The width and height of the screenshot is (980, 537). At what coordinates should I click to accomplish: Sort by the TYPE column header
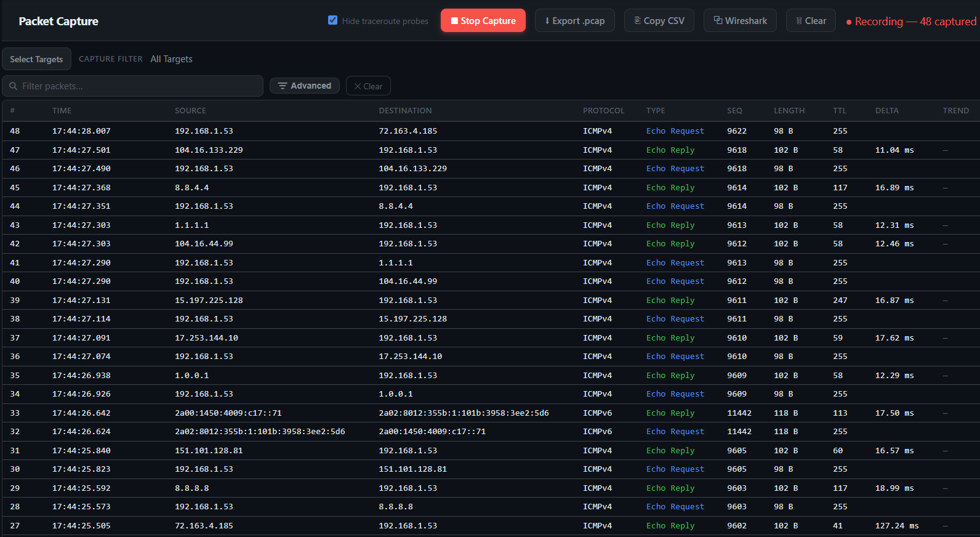click(656, 111)
